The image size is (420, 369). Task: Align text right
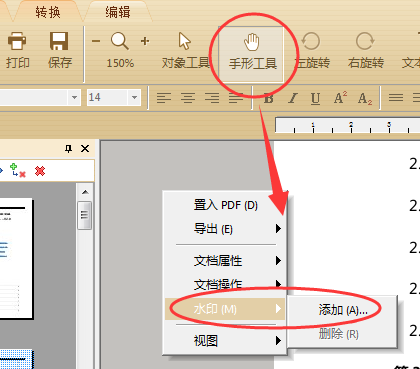pyautogui.click(x=212, y=98)
